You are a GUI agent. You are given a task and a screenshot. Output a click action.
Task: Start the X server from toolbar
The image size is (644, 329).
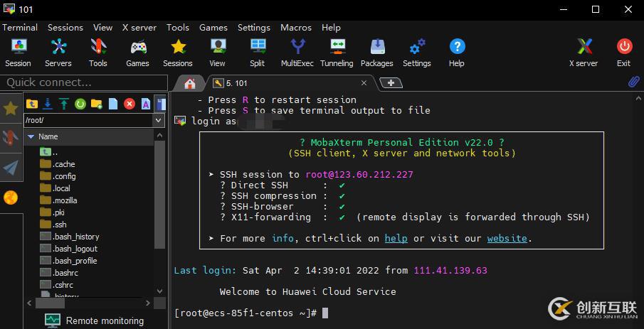583,52
